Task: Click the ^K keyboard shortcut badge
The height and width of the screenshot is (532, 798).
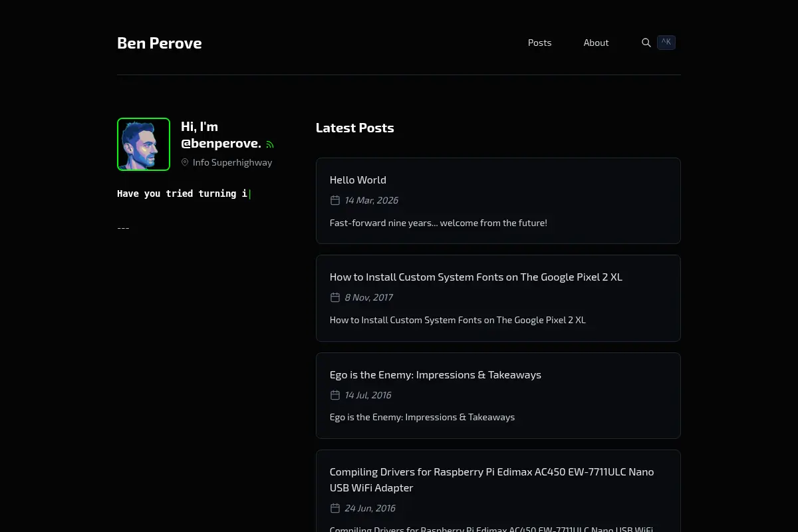Action: point(666,43)
